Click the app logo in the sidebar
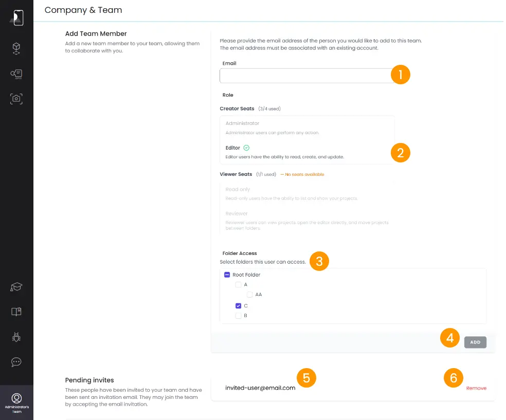Image resolution: width=506 pixels, height=420 pixels. (16, 18)
